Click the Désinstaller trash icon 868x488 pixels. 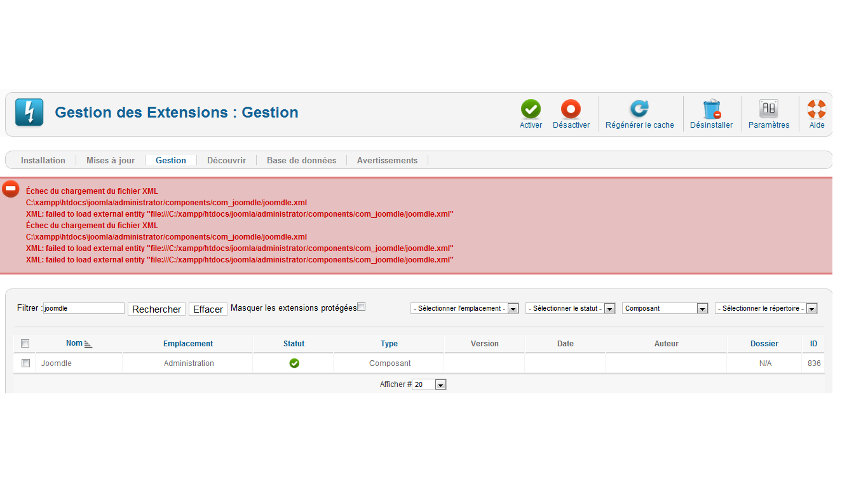712,109
